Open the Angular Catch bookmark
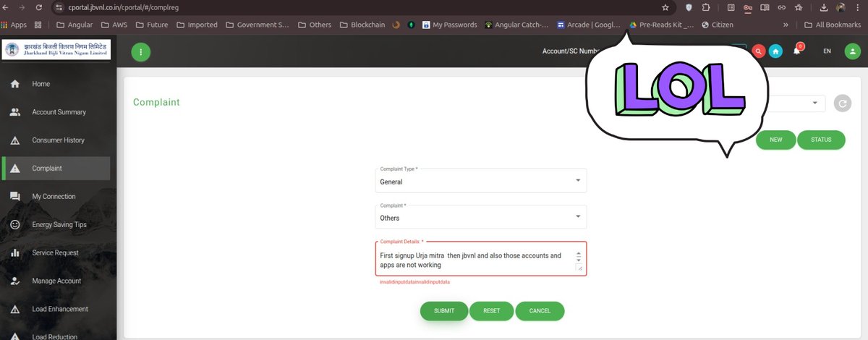The image size is (868, 340). point(517,25)
